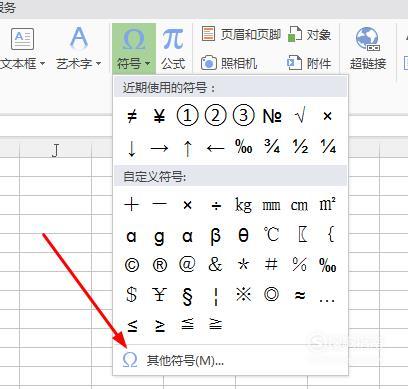
Task: Insert the kg unit symbol
Action: 243,205
